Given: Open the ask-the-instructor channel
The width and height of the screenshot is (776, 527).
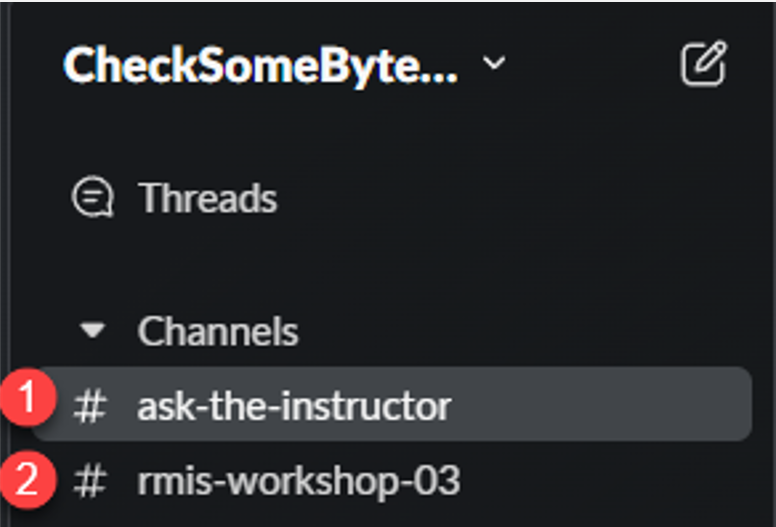Looking at the screenshot, I should (x=294, y=406).
